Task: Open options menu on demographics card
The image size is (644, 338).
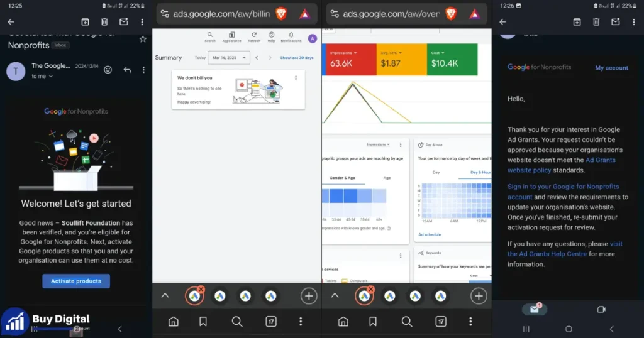Action: click(x=401, y=144)
